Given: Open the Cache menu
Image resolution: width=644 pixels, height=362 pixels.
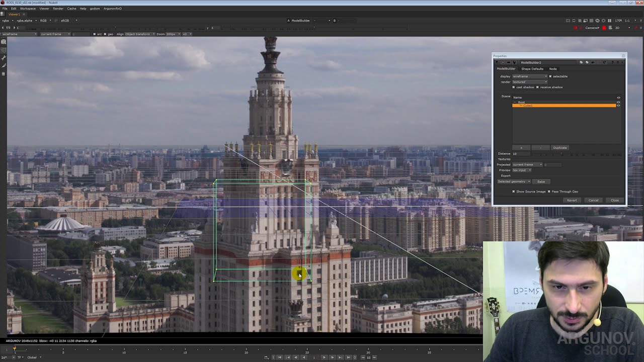Looking at the screenshot, I should click(71, 9).
